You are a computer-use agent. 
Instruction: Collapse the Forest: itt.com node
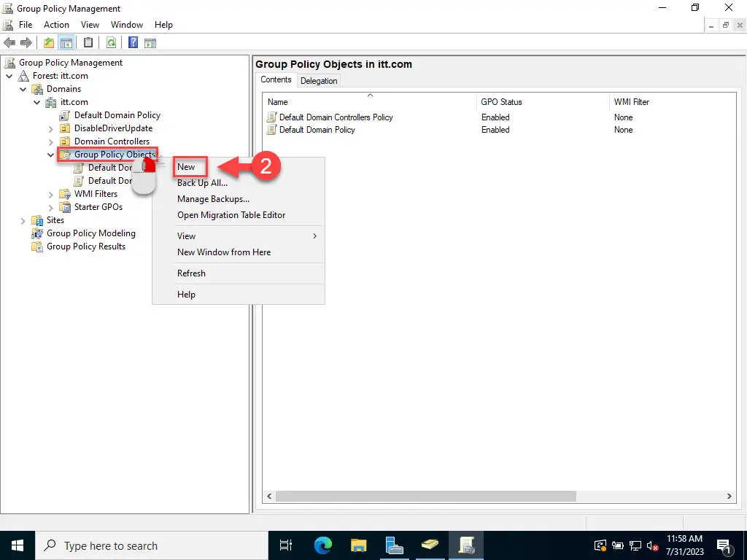pos(9,76)
